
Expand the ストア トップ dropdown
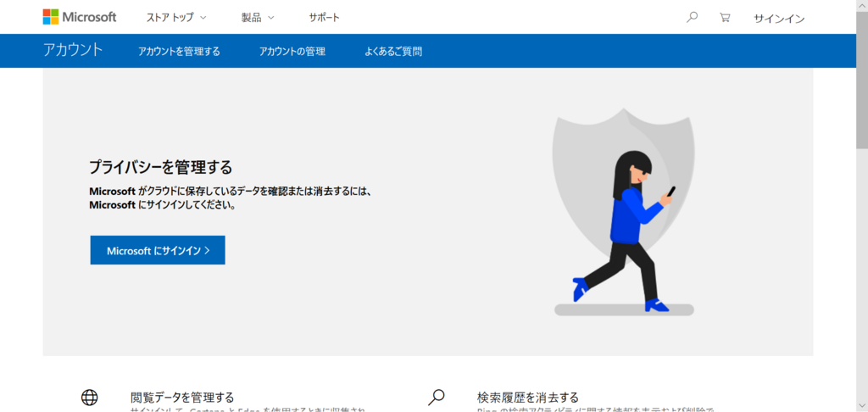(x=176, y=18)
